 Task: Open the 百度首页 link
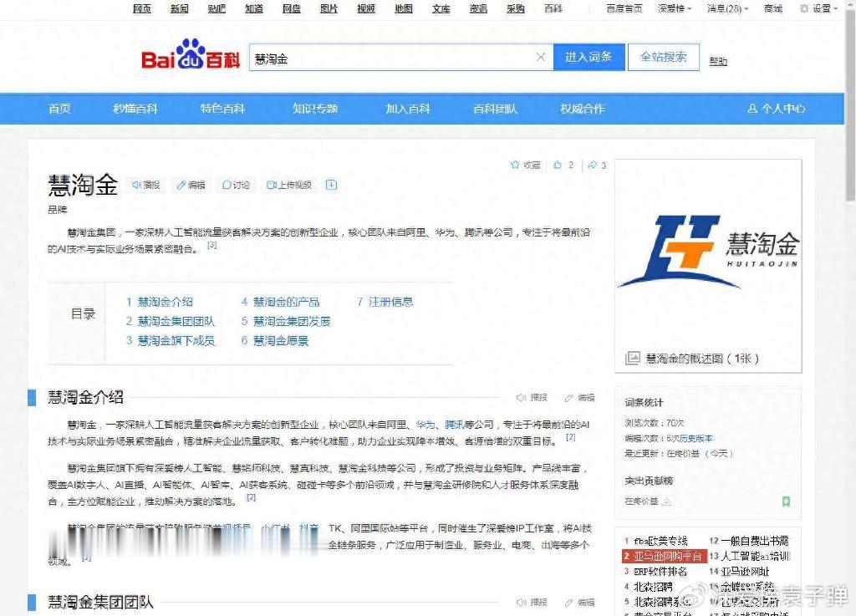click(624, 8)
